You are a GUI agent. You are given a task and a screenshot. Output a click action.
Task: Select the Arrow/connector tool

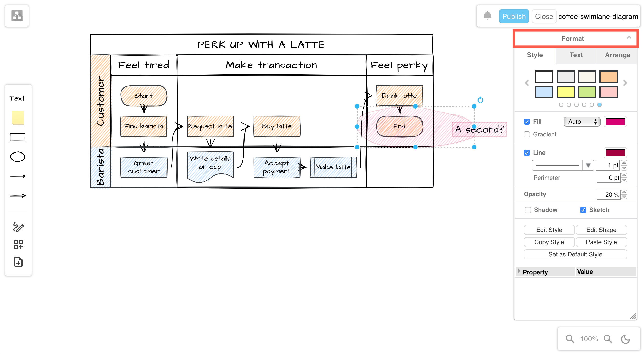[17, 176]
